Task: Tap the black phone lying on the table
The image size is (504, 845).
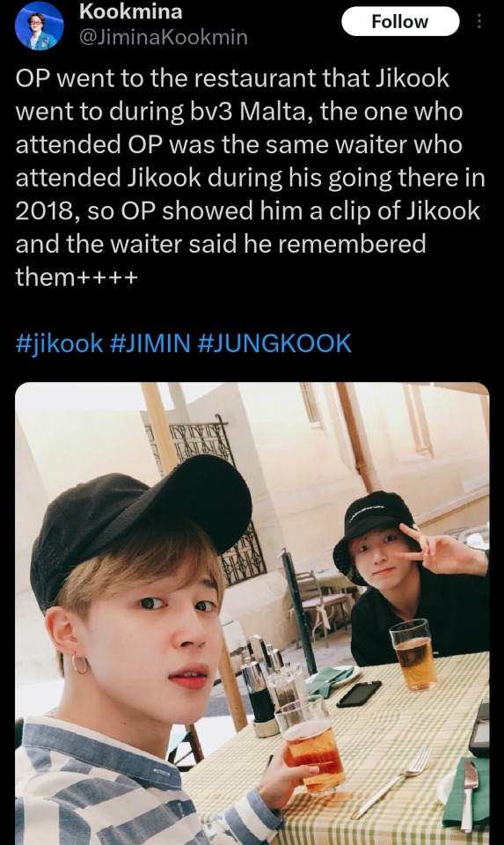Action: pos(359,693)
